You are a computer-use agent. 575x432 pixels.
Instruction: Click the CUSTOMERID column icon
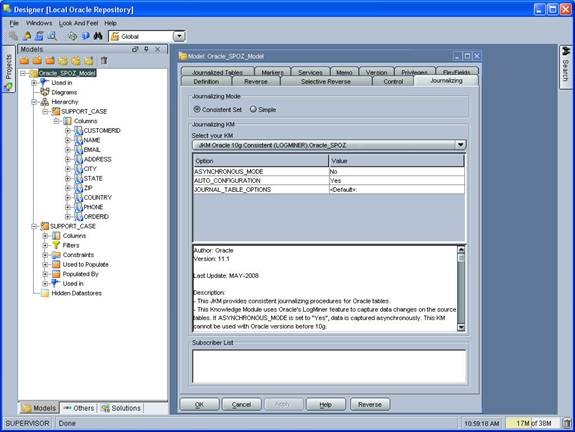pos(78,130)
